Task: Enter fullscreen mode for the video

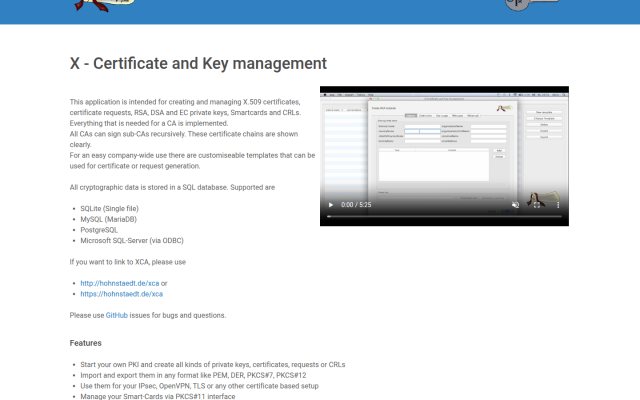Action: (x=537, y=205)
